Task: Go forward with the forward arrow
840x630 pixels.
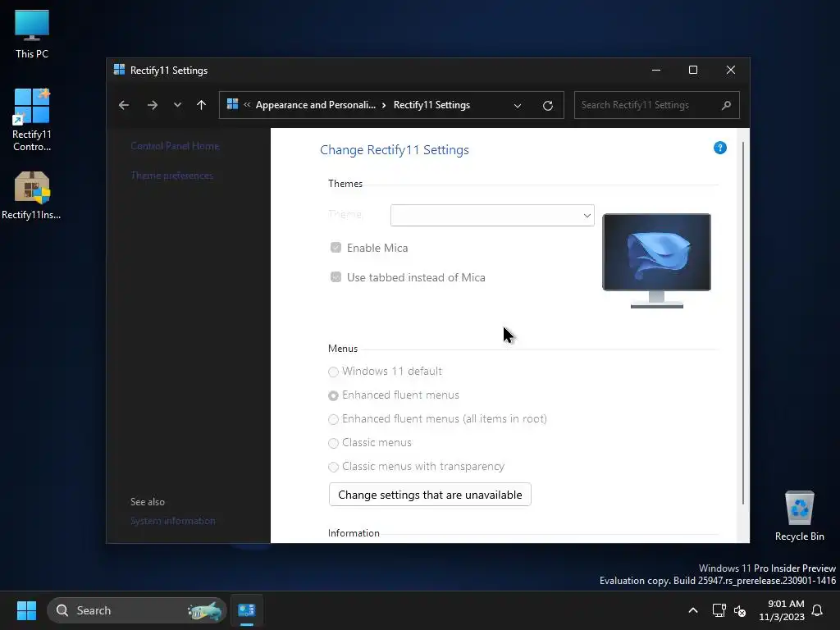Action: coord(152,105)
